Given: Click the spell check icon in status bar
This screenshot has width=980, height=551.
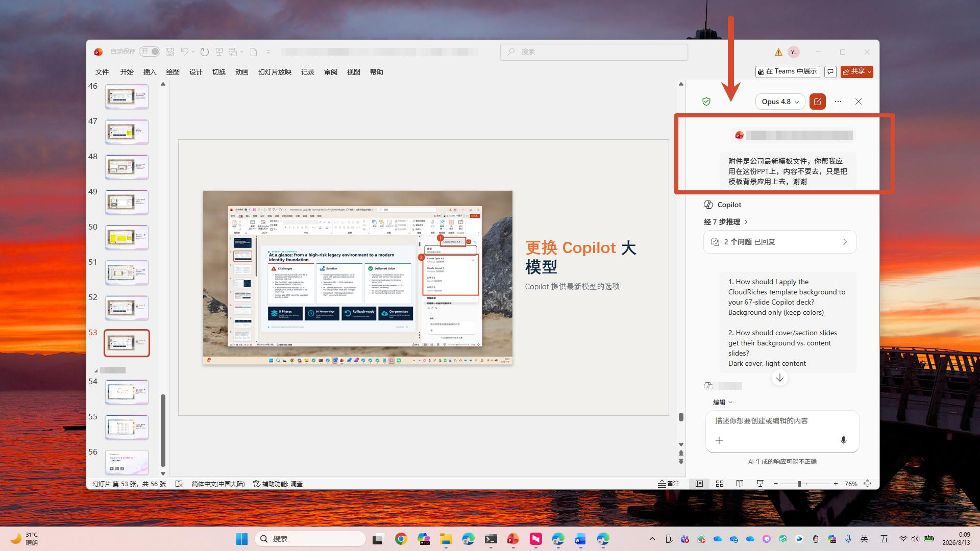Looking at the screenshot, I should pyautogui.click(x=179, y=484).
